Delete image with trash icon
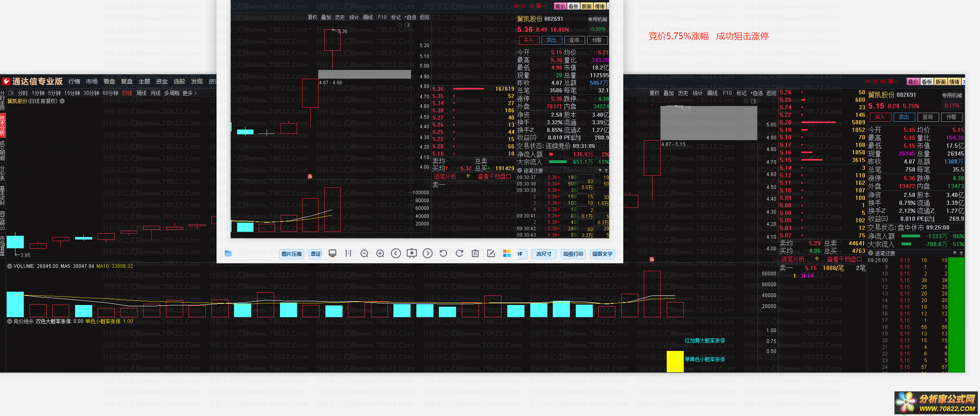Image resolution: width=980 pixels, height=416 pixels. pyautogui.click(x=475, y=254)
